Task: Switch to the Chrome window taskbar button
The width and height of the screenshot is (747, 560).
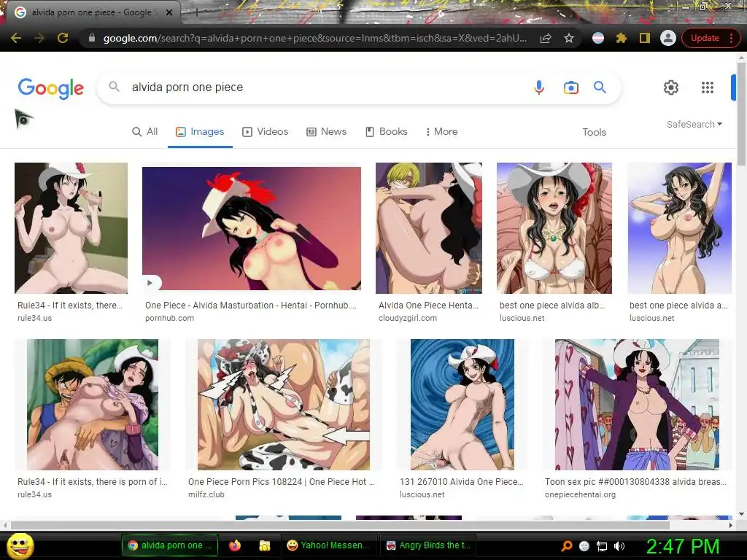Action: pyautogui.click(x=170, y=545)
